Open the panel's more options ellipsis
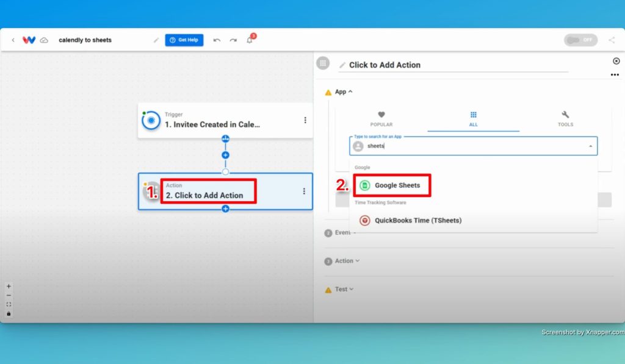Screen dimensions: 625x364 coord(615,74)
